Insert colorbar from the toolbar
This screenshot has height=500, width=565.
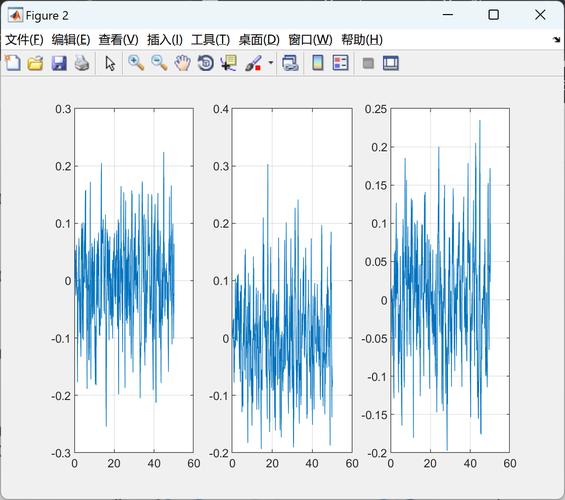(317, 63)
